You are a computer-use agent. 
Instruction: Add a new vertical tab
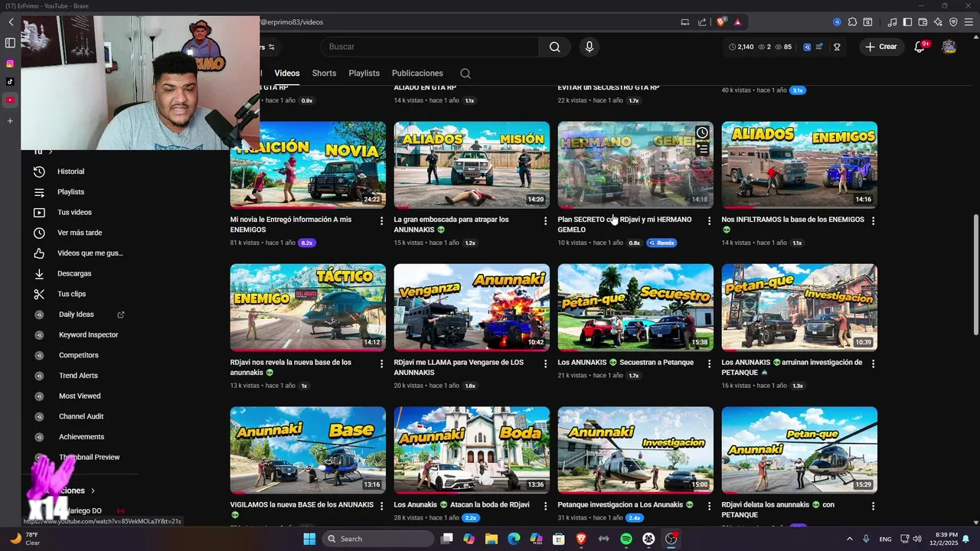[x=10, y=121]
